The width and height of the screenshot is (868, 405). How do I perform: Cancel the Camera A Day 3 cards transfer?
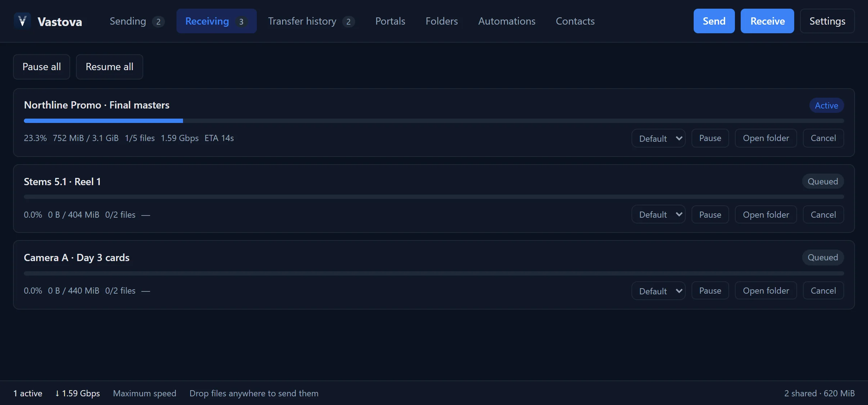pyautogui.click(x=823, y=291)
